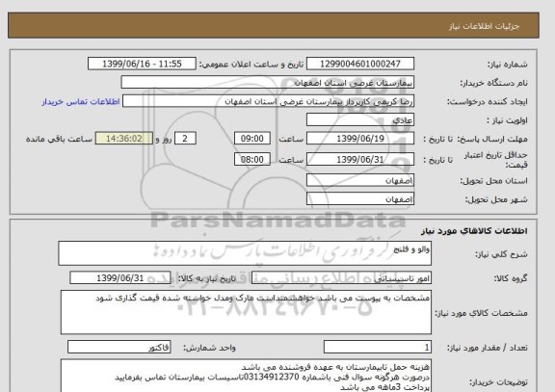This screenshot has width=555, height=392.
Task: Click the goods specifications text area
Action: (x=246, y=312)
